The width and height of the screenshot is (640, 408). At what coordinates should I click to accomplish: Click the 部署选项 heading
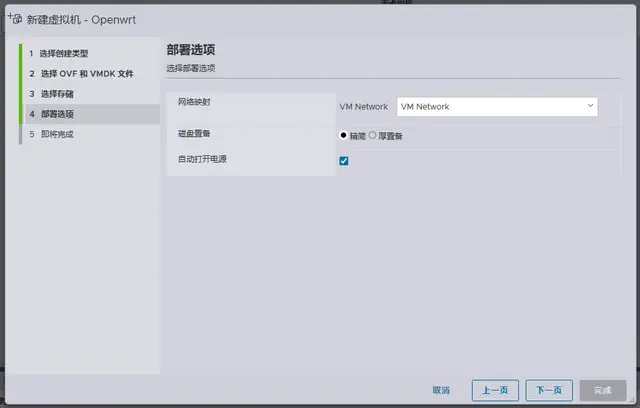click(x=191, y=50)
